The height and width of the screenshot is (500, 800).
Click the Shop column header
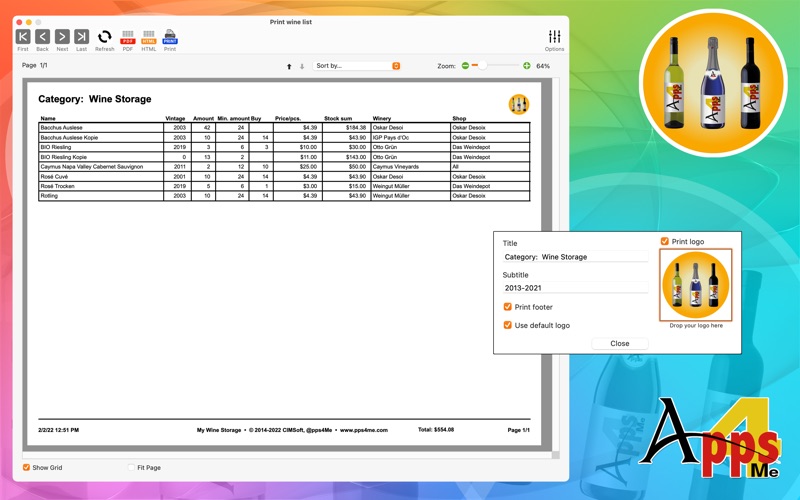click(459, 118)
